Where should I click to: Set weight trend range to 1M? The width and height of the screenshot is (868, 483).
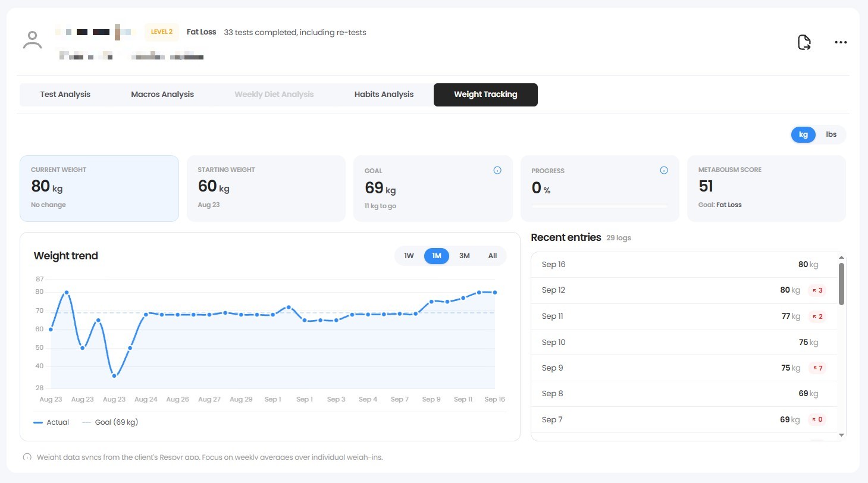pos(437,256)
